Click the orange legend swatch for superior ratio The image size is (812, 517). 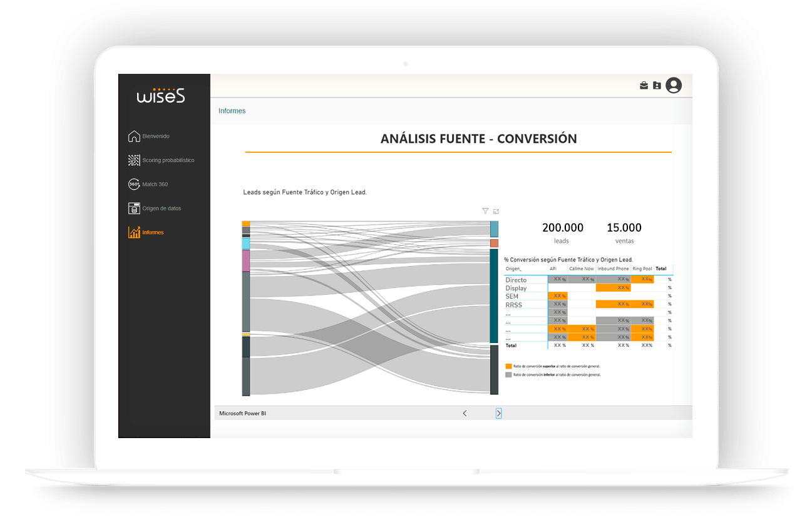tap(508, 366)
